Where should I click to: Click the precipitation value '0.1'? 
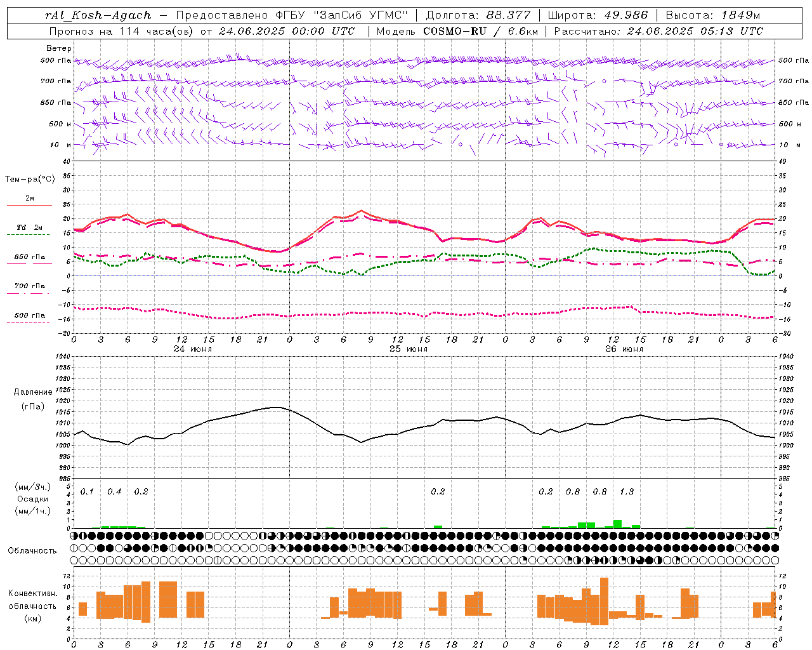(87, 492)
